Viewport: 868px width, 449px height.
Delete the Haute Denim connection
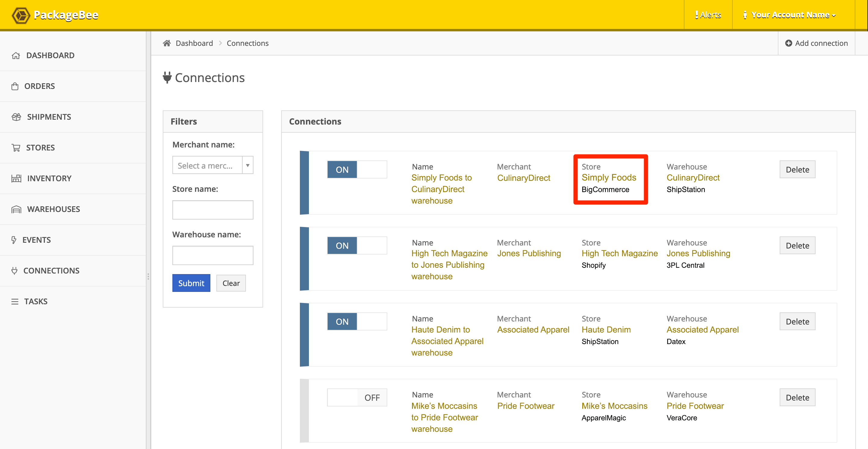[797, 321]
